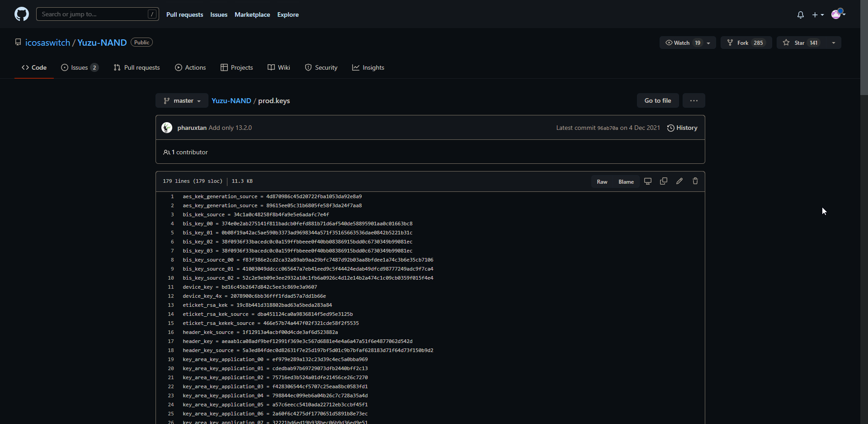This screenshot has height=424, width=868.
Task: Focus the Search or jump to field
Action: 98,14
